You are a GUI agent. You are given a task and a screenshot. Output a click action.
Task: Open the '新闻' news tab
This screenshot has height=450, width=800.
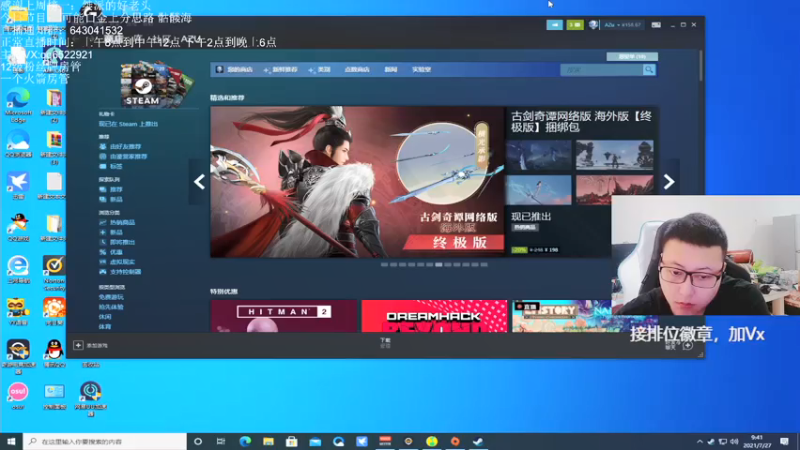point(391,69)
